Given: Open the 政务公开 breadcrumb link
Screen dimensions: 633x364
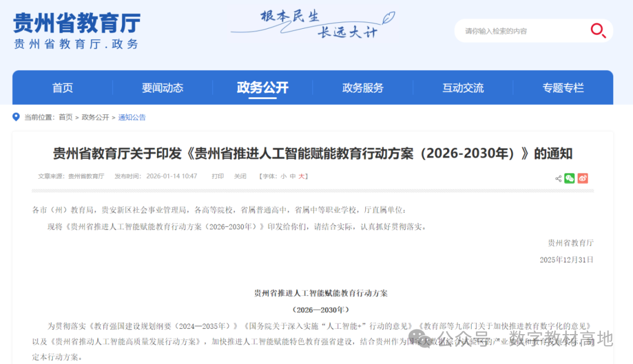Looking at the screenshot, I should pos(96,117).
